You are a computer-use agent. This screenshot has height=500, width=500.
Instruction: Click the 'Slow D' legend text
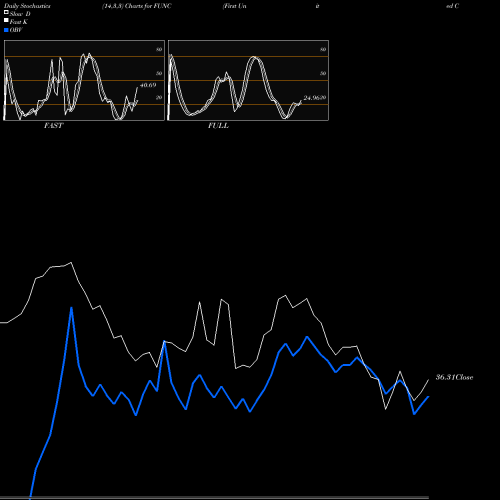coord(20,14)
